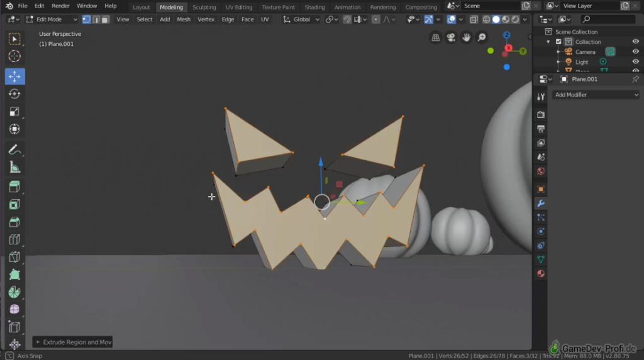
Task: Select the Extrude Region tool
Action: [x=14, y=187]
